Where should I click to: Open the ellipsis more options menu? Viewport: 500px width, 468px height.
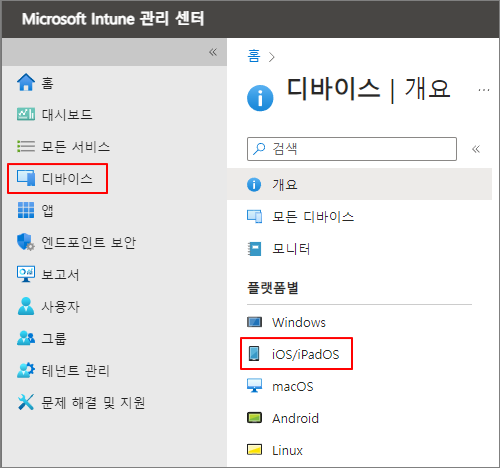[x=484, y=90]
